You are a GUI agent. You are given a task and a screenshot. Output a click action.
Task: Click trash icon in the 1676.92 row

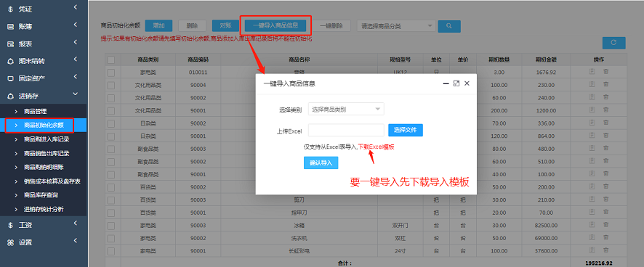click(605, 72)
